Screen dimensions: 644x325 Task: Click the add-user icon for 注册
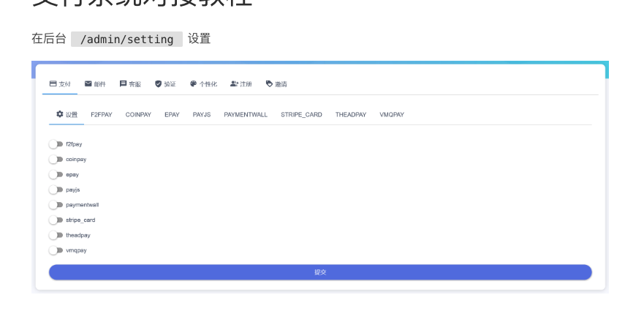(234, 84)
